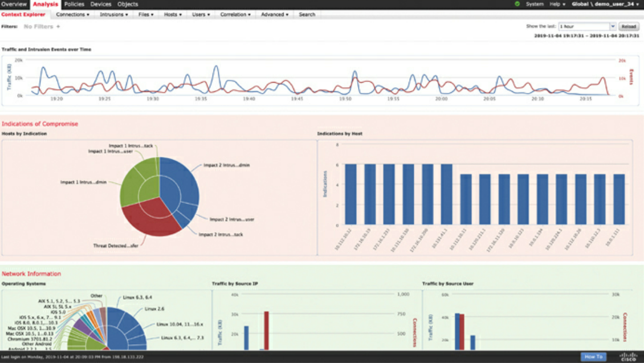644x363 pixels.
Task: Click the tall blue bar in Traffic by Source IP
Action: pos(246,338)
